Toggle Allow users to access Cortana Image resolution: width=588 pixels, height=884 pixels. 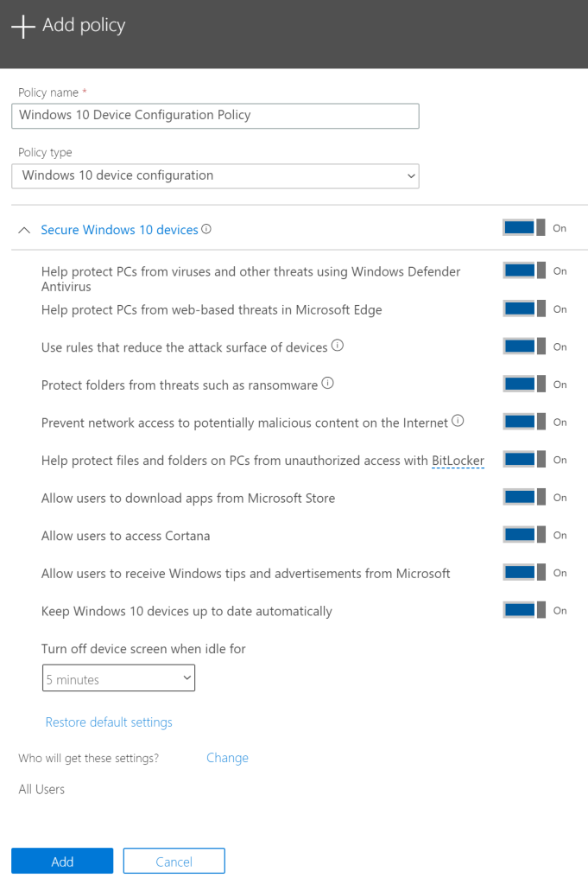click(x=524, y=536)
